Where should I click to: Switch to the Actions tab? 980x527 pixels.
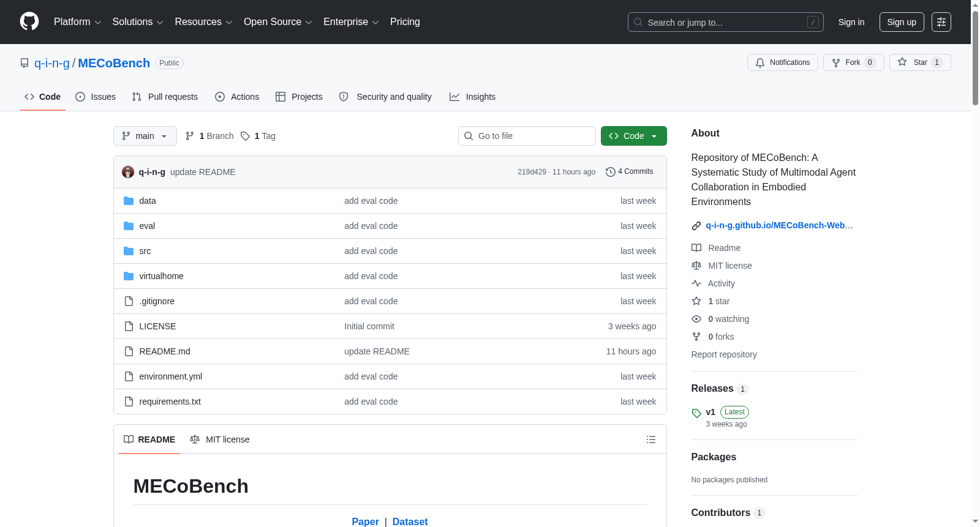(x=237, y=97)
